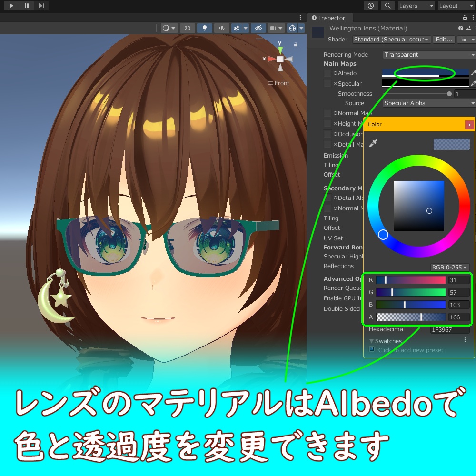Image resolution: width=476 pixels, height=476 pixels.
Task: Open the Shader selection dropdown
Action: tap(390, 40)
